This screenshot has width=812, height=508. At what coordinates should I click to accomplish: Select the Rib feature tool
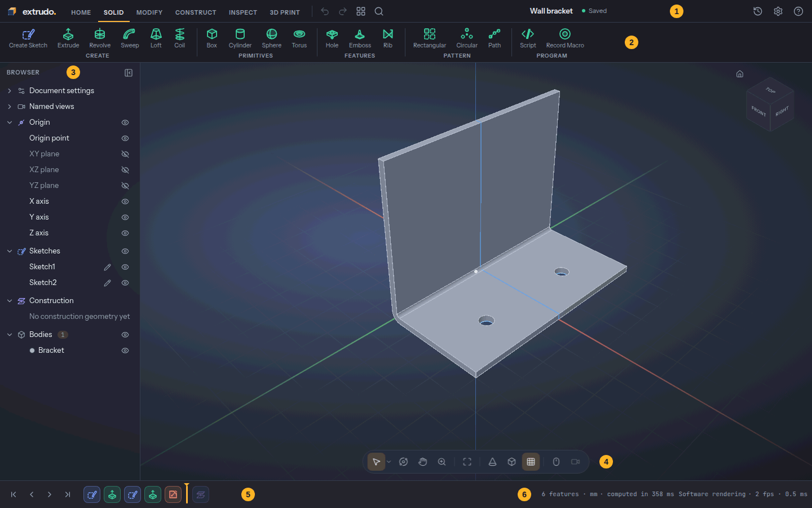point(388,38)
